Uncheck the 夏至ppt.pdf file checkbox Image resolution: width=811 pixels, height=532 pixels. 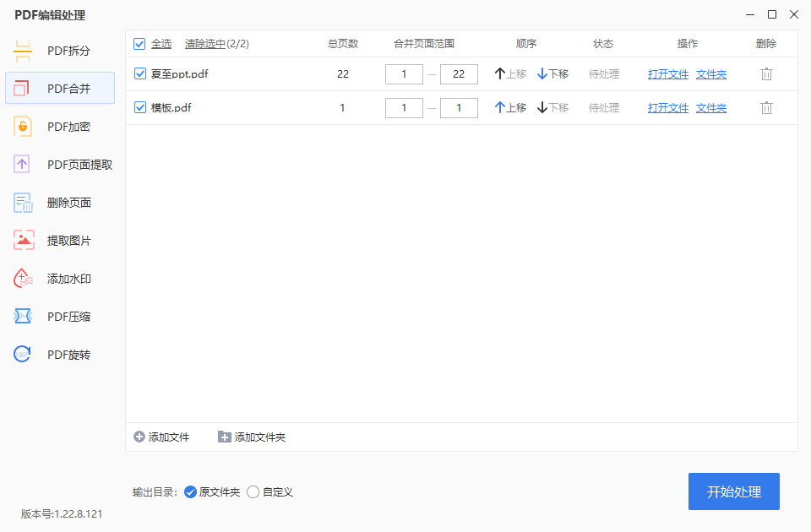click(140, 73)
